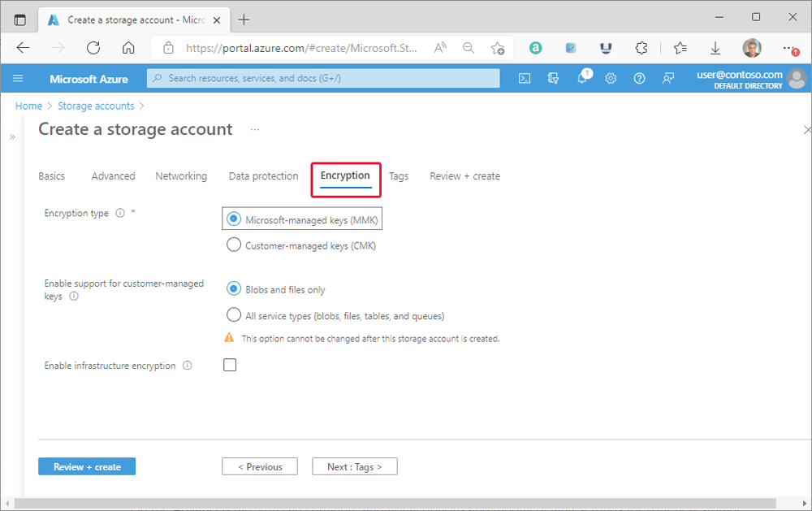Enable infrastructure encryption checkbox
Viewport: 812px width, 511px height.
(230, 366)
